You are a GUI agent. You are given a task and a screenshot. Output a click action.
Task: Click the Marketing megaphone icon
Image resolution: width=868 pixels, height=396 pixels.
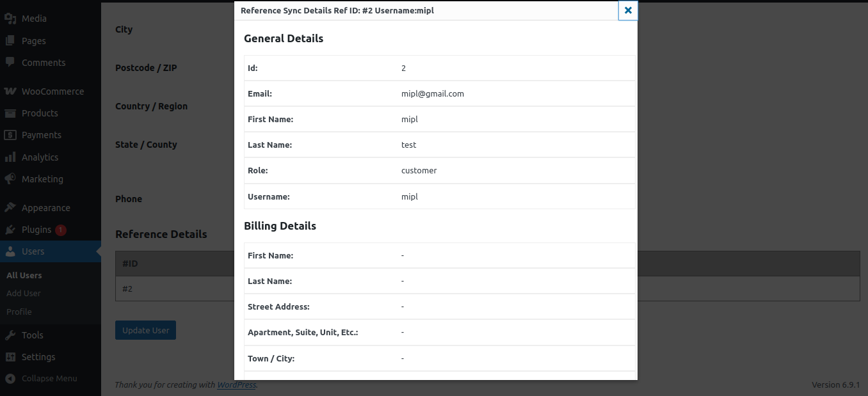coord(10,179)
